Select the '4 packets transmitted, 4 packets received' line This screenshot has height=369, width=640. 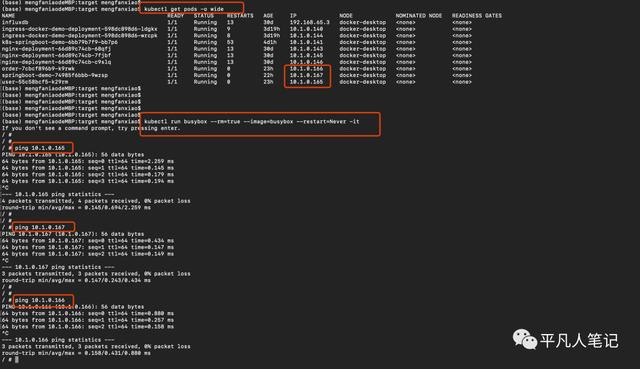(x=96, y=201)
